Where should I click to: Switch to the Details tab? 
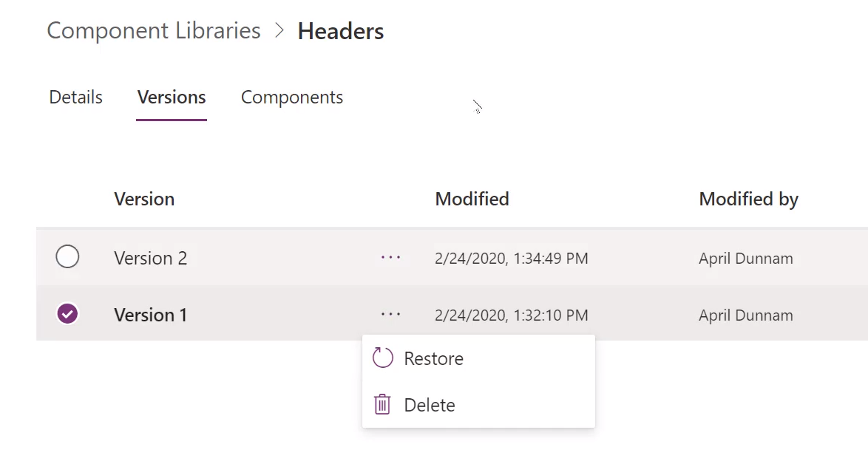click(76, 98)
